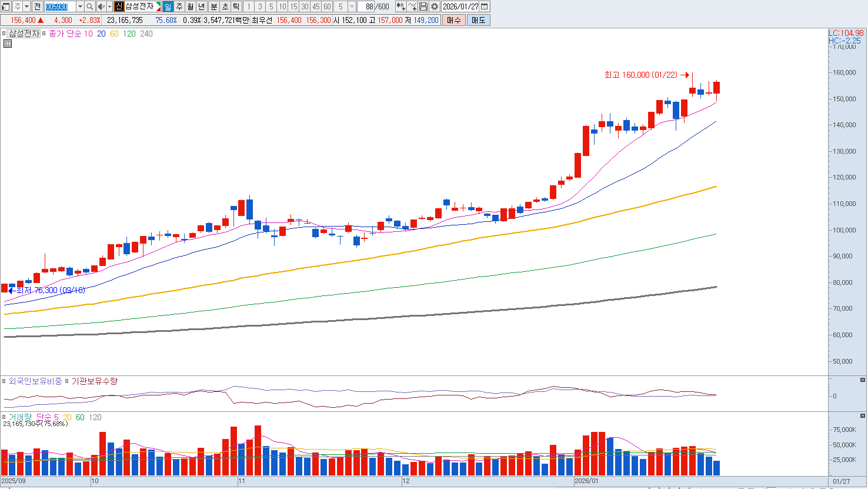
Task: Select the 일 (daily) chart period
Action: (168, 6)
